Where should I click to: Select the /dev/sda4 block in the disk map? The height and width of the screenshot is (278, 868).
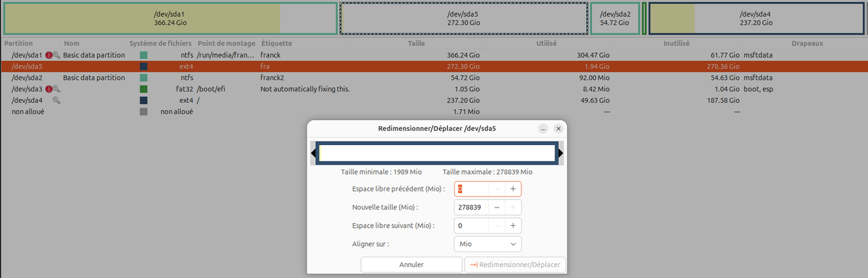(756, 18)
